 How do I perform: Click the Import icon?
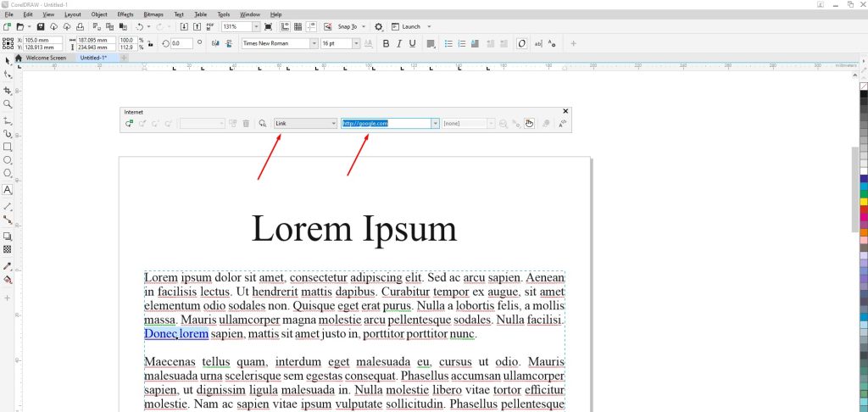[184, 26]
